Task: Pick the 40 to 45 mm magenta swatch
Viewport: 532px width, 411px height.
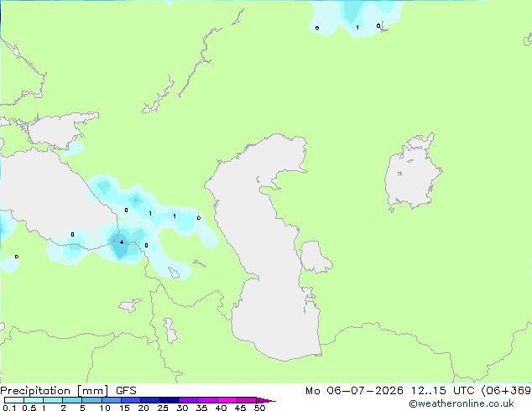Action: (x=227, y=400)
